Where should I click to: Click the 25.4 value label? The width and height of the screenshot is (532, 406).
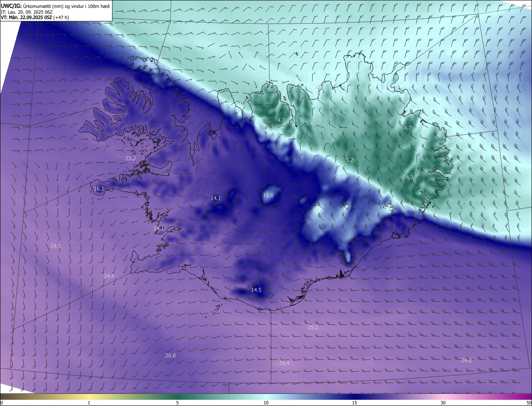click(x=284, y=363)
